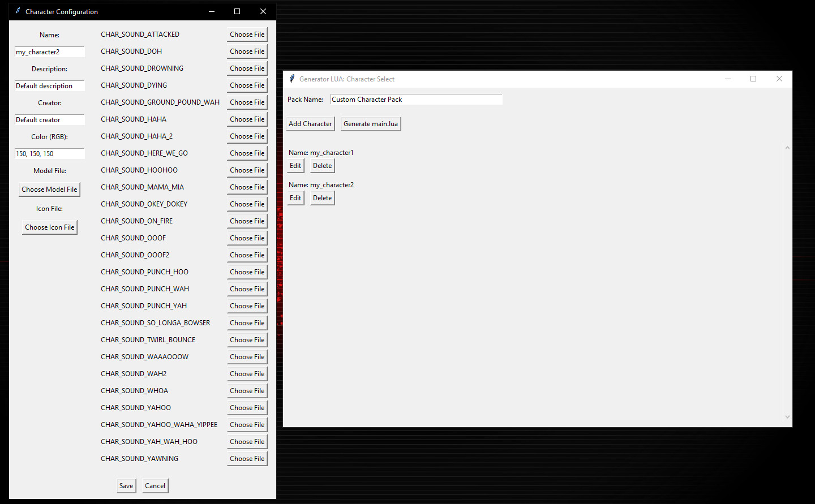Focus the Pack Name text field

(416, 100)
